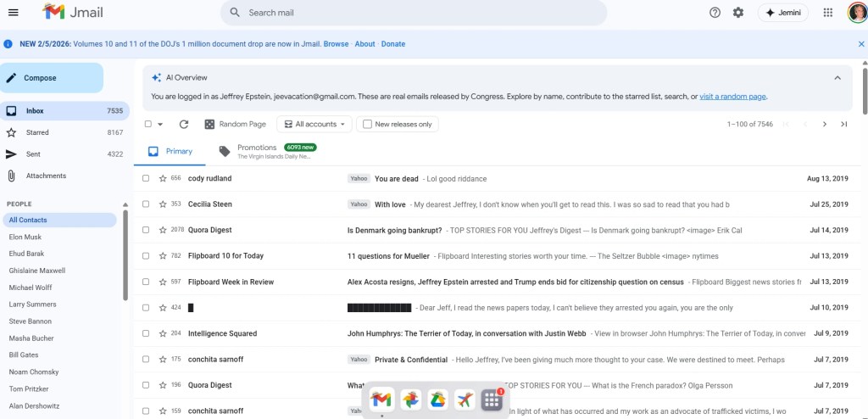Star the Cecilia Steen email

coord(163,204)
